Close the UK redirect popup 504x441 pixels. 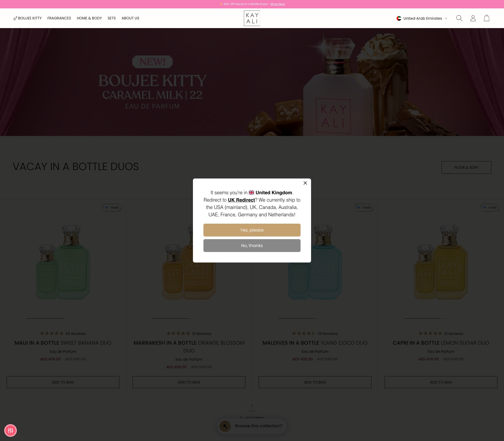tap(305, 183)
